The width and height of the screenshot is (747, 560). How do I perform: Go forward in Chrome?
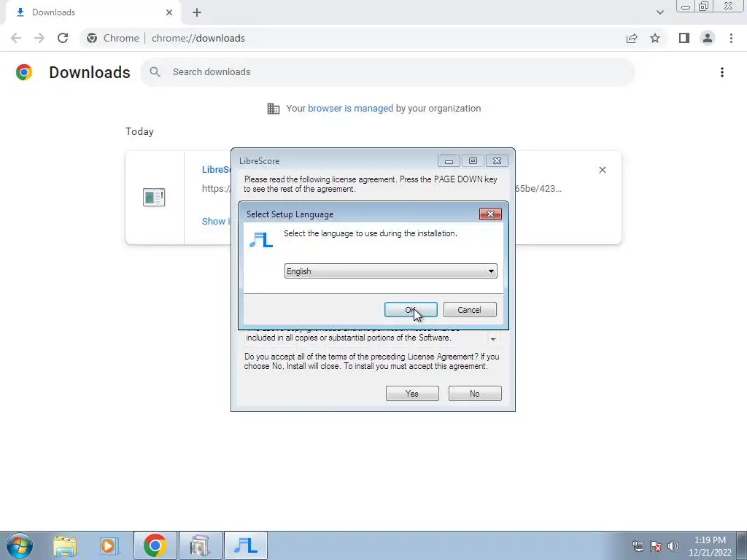39,38
